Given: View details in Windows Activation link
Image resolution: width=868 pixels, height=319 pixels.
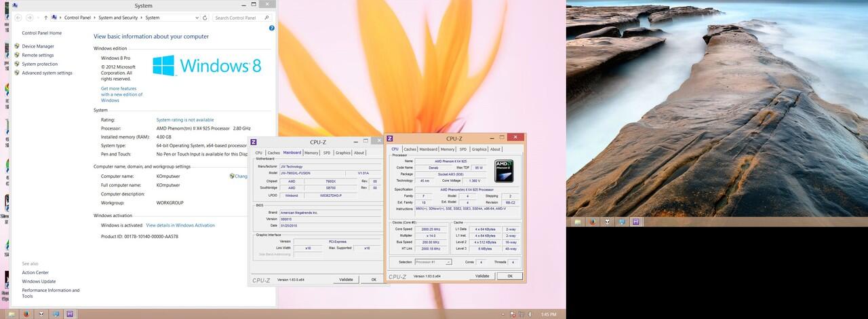Looking at the screenshot, I should click(x=180, y=225).
